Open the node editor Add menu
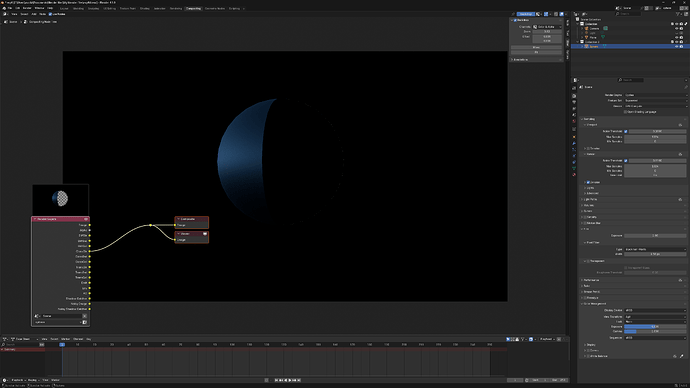This screenshot has width=690, height=388. (x=34, y=14)
